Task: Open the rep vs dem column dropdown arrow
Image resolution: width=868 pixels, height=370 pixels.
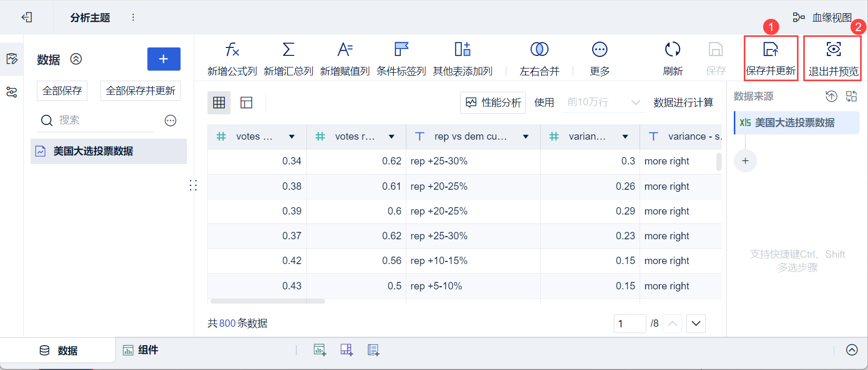Action: (x=525, y=137)
